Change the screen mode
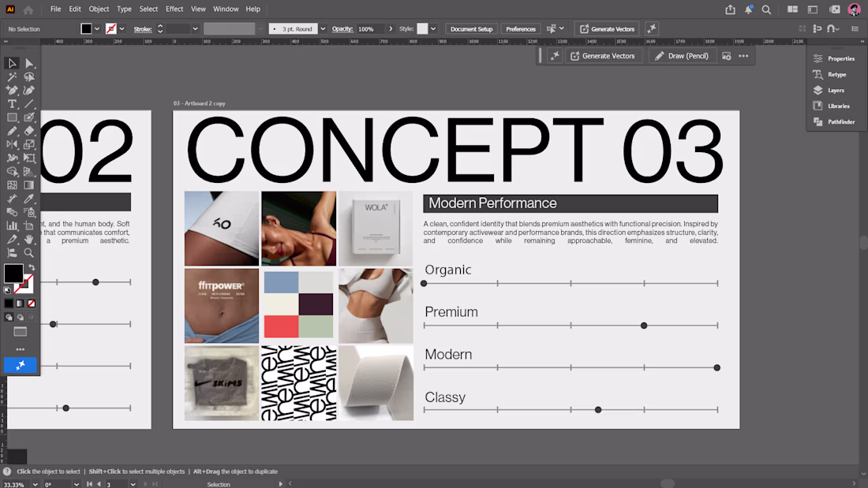 [x=21, y=332]
